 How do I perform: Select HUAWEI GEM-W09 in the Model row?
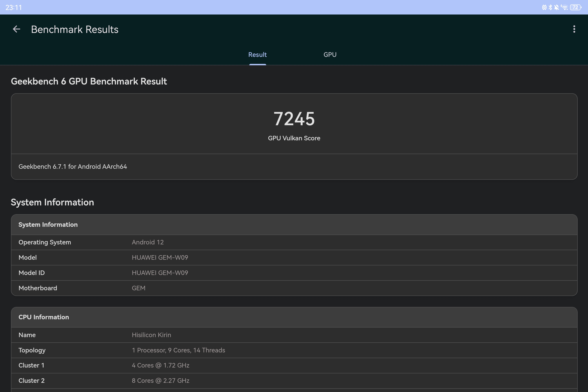pyautogui.click(x=160, y=258)
